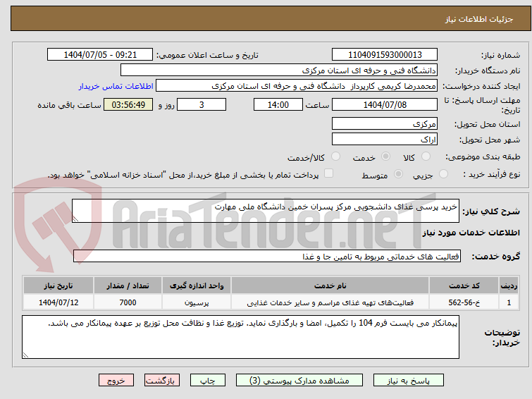Toggle the اسناد خزانه اسلامی payment checkbox
The image size is (532, 399).
pyautogui.click(x=328, y=173)
